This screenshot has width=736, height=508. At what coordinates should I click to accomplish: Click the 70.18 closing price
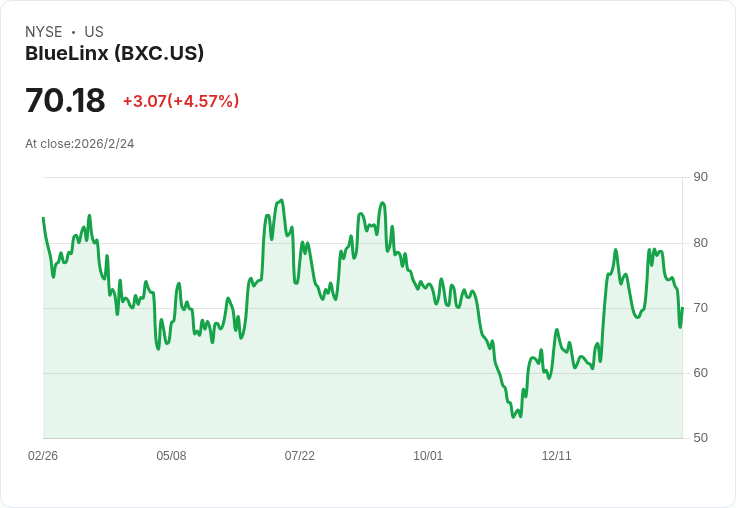tap(65, 101)
